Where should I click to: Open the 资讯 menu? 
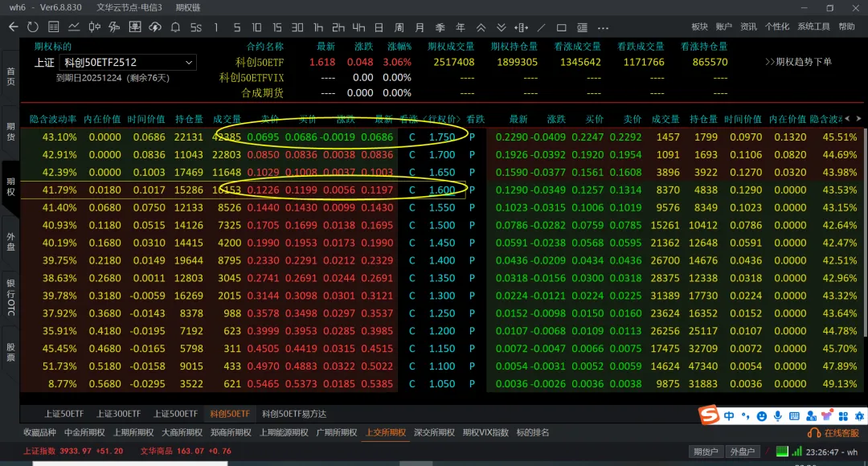(748, 27)
